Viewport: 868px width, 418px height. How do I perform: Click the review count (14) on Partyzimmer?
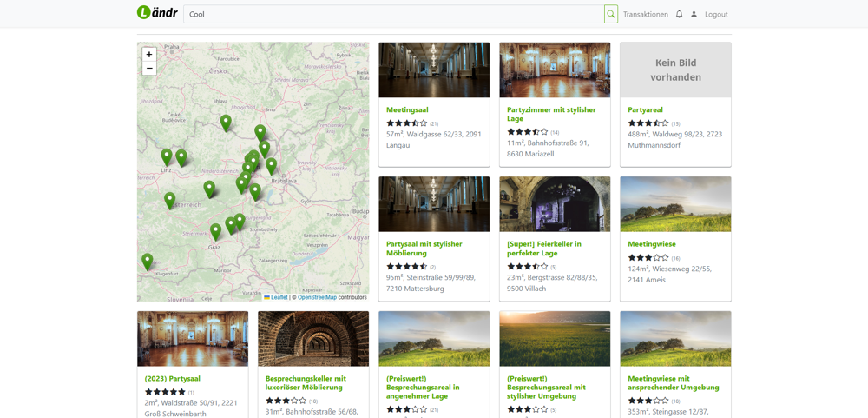tap(555, 132)
